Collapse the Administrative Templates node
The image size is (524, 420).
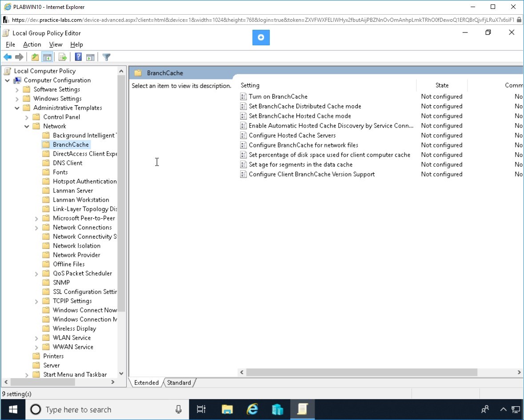pyautogui.click(x=17, y=108)
